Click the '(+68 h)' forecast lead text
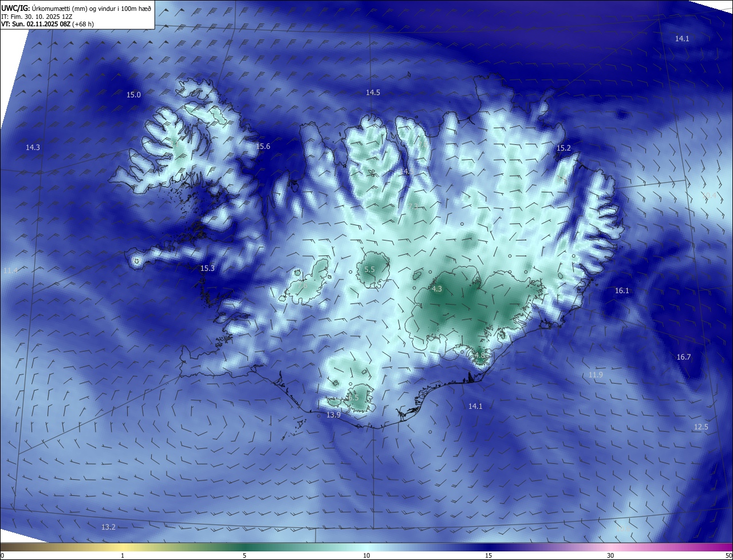 click(x=82, y=24)
